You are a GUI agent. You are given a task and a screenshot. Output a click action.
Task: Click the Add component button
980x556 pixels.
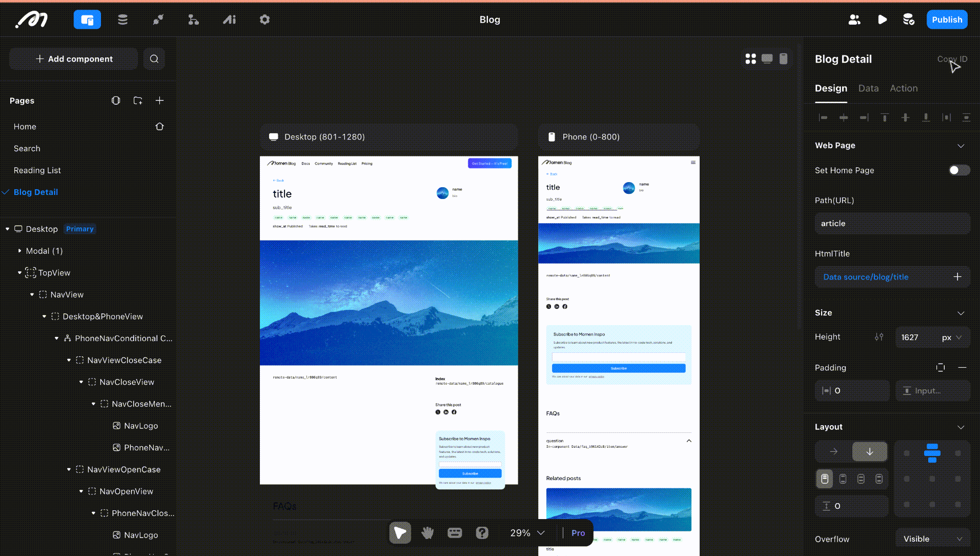pyautogui.click(x=74, y=59)
